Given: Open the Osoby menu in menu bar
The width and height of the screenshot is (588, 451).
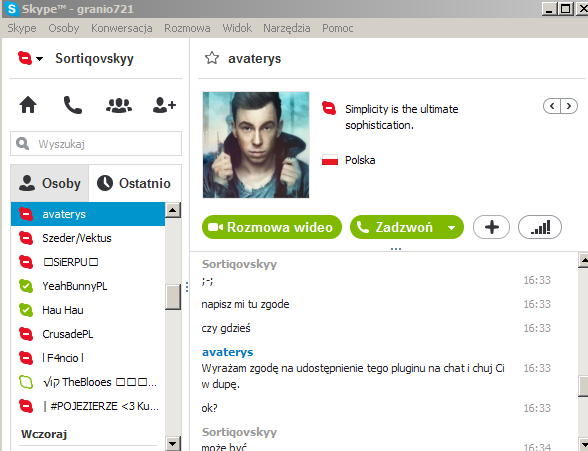Looking at the screenshot, I should coord(63,28).
